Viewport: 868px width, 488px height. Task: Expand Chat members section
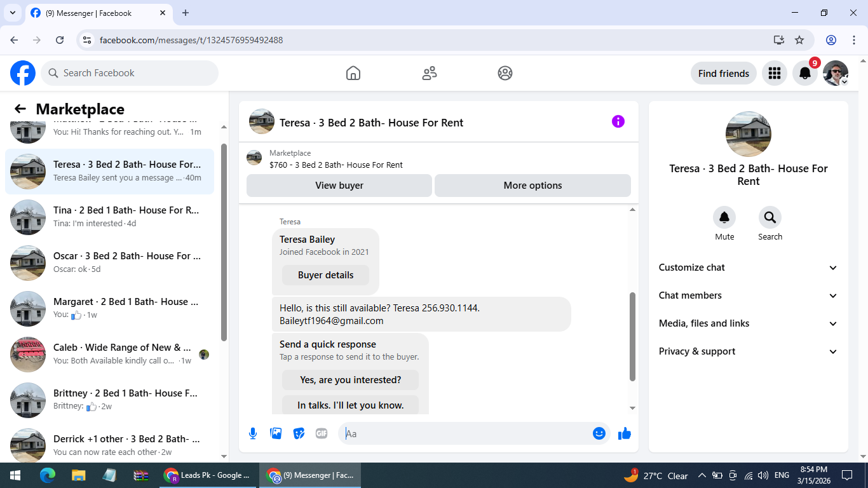[749, 295]
